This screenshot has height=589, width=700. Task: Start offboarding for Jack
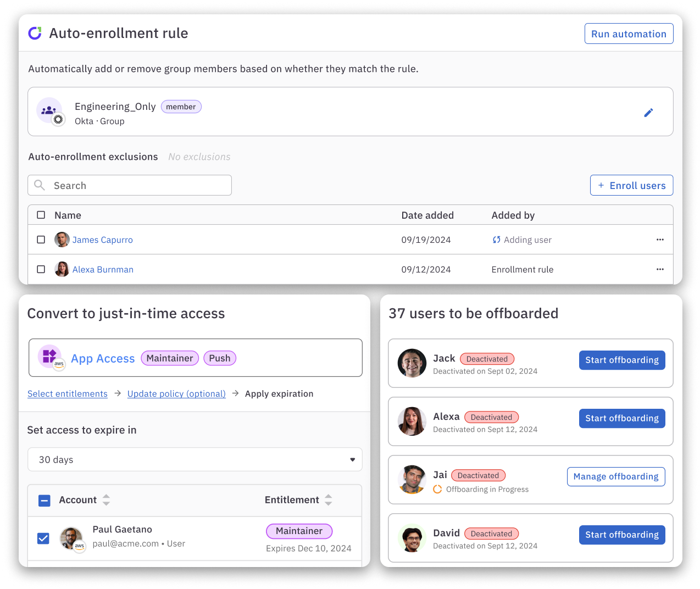622,360
